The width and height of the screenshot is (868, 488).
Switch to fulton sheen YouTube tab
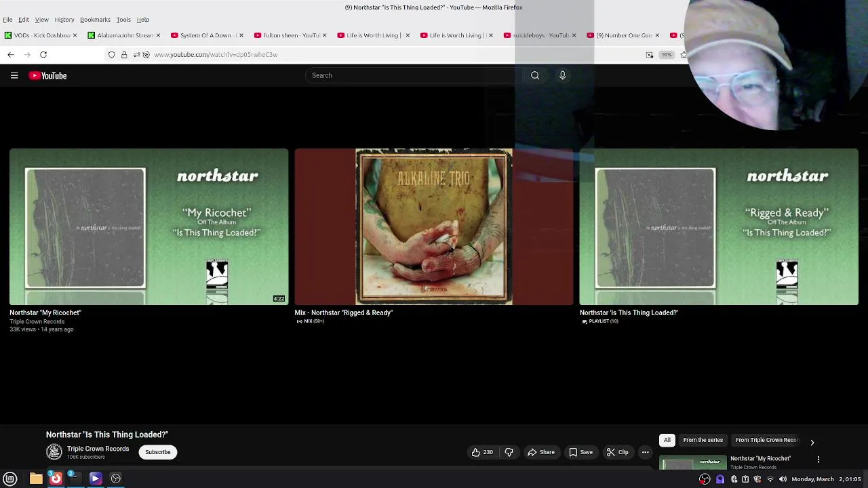pyautogui.click(x=291, y=35)
